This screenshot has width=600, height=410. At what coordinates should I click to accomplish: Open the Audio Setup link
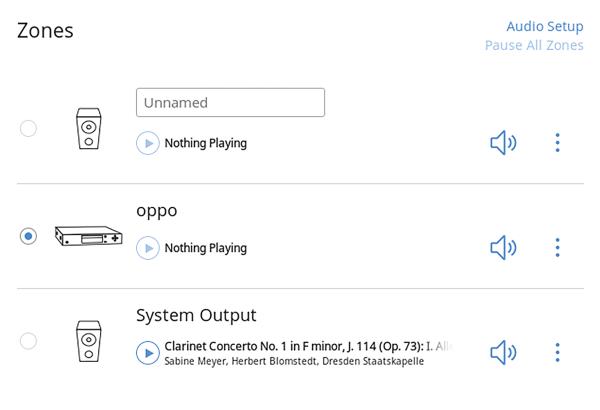[x=544, y=26]
